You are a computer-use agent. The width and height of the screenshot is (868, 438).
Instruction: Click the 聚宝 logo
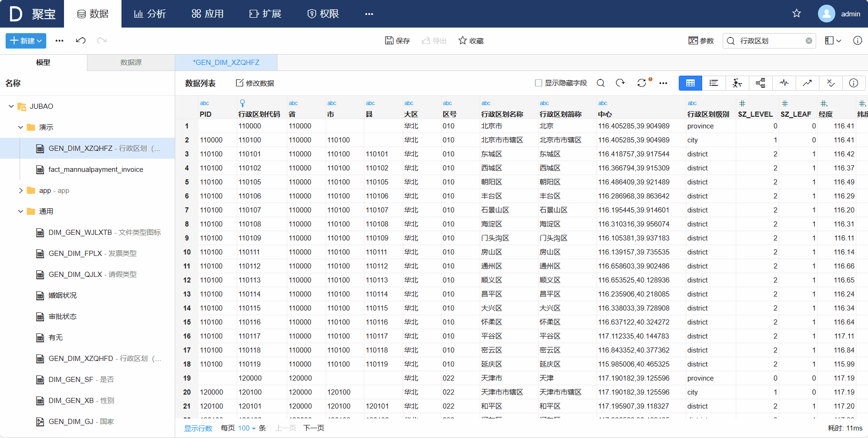click(x=33, y=14)
